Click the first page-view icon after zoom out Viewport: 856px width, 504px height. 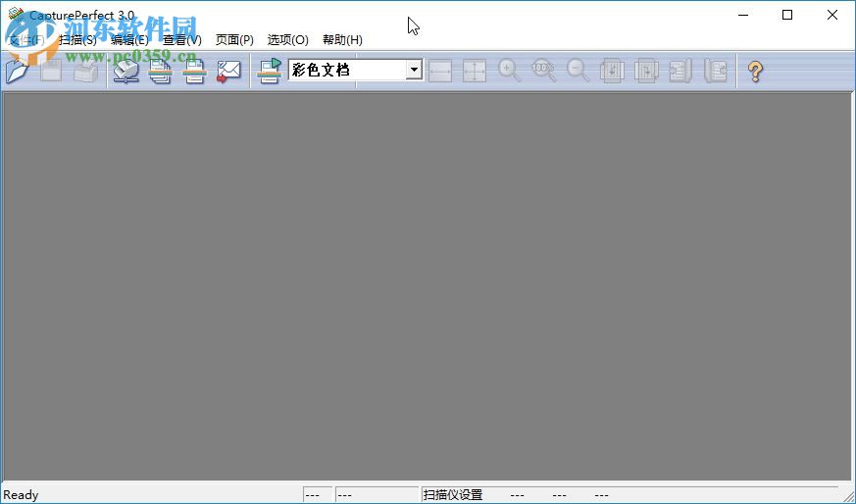click(612, 71)
